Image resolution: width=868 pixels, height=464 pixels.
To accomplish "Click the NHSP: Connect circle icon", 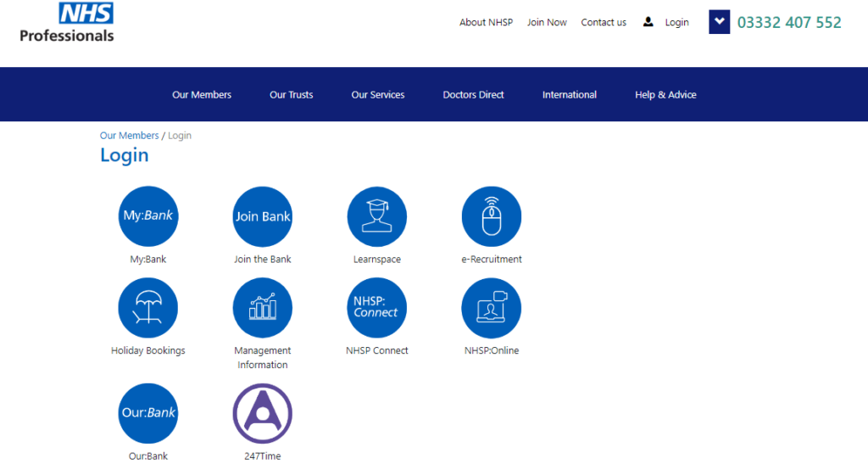I will pos(377,308).
